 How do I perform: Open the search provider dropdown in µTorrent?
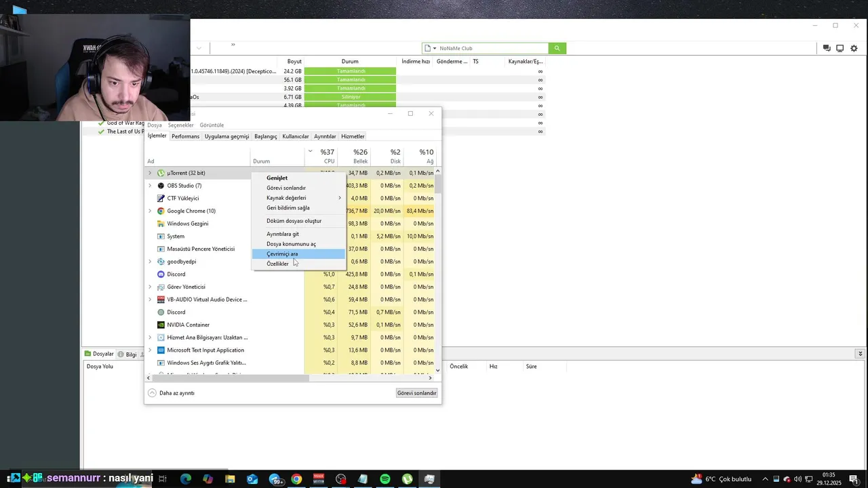pos(435,48)
